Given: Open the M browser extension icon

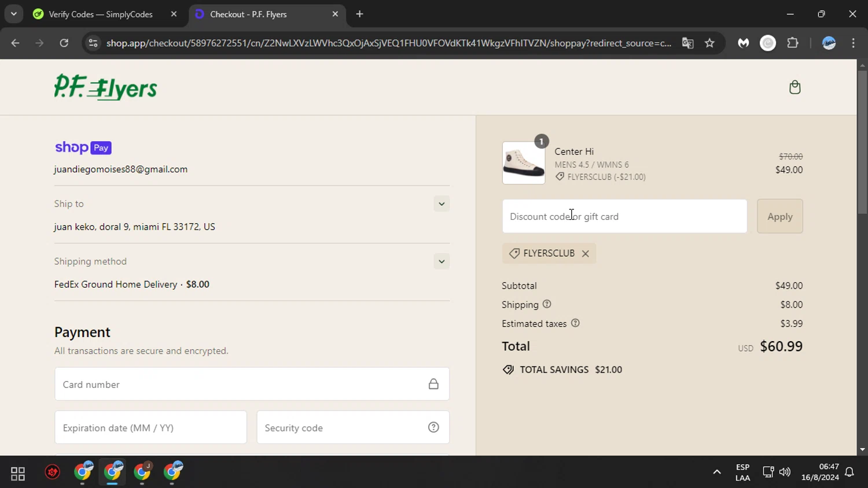Looking at the screenshot, I should pyautogui.click(x=744, y=43).
